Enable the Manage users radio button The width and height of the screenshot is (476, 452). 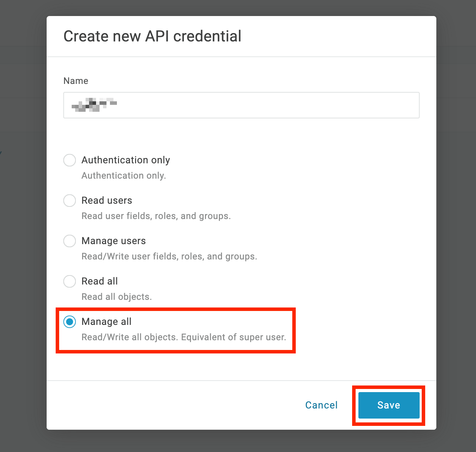70,241
